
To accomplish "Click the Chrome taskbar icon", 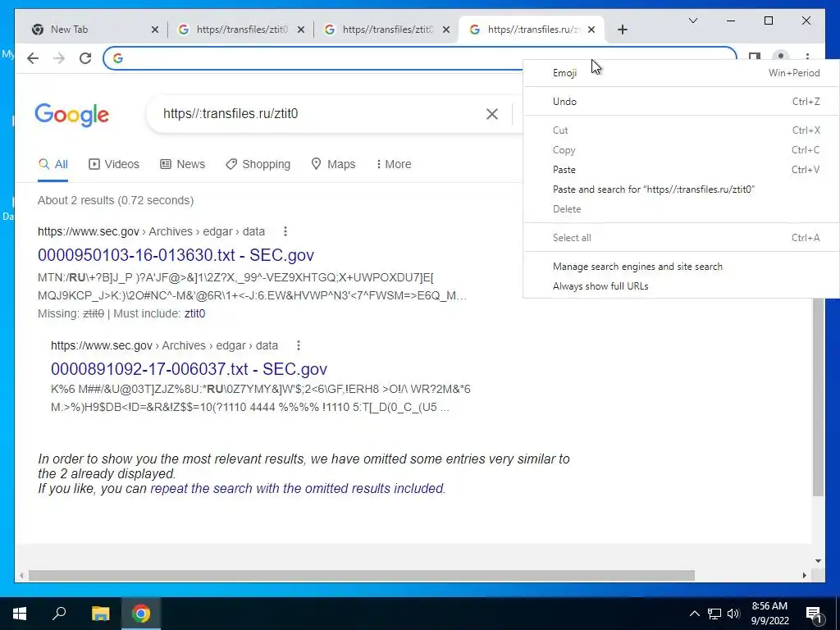I will click(x=141, y=614).
